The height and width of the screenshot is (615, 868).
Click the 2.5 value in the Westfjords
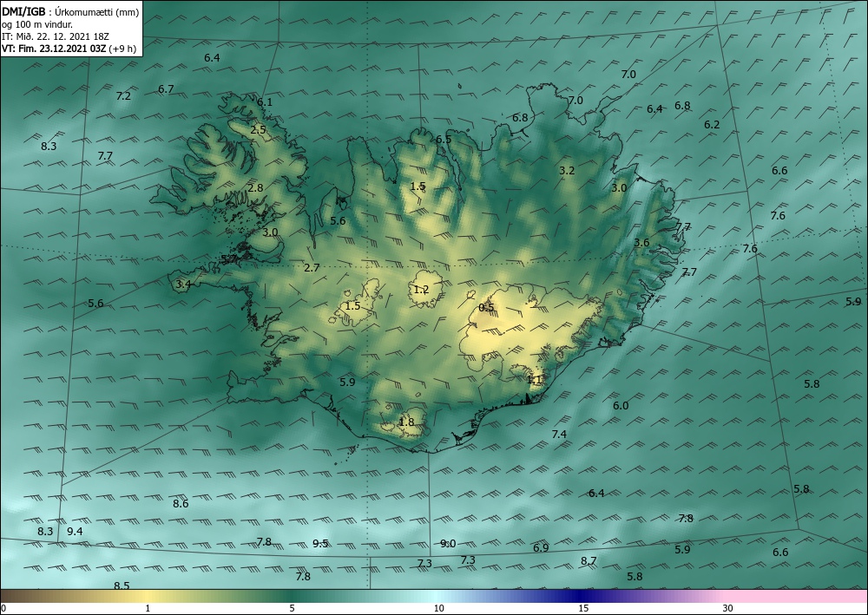click(x=258, y=130)
